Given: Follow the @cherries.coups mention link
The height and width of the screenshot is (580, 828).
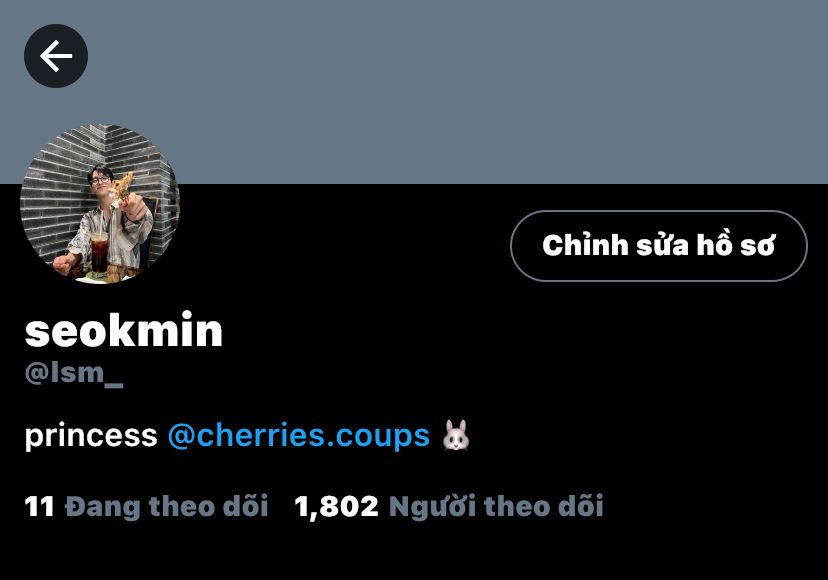Looking at the screenshot, I should [x=299, y=436].
